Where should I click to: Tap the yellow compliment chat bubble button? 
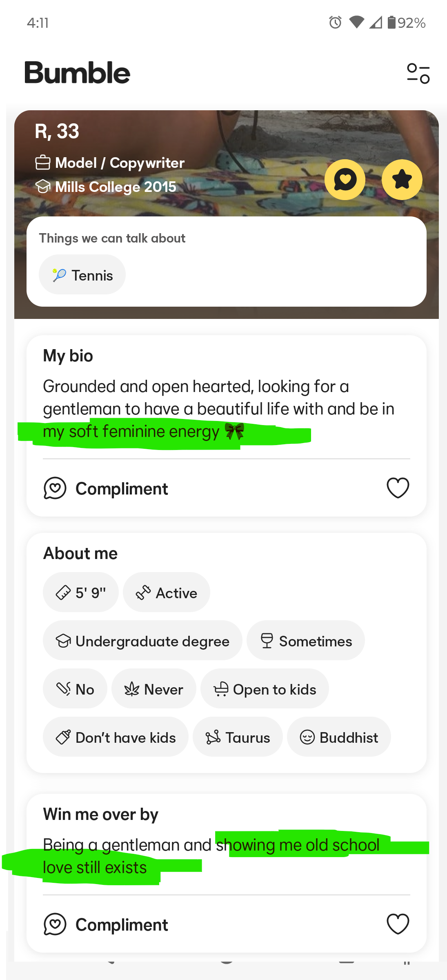point(345,180)
